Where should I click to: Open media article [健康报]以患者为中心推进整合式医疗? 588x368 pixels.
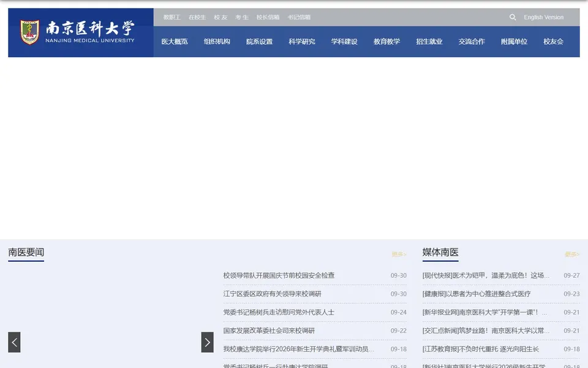tap(477, 294)
